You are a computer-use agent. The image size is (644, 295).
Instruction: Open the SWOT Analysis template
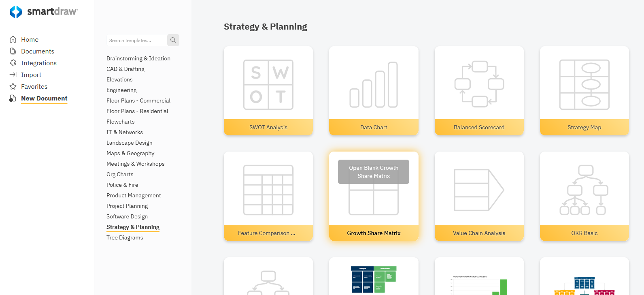[x=268, y=90]
